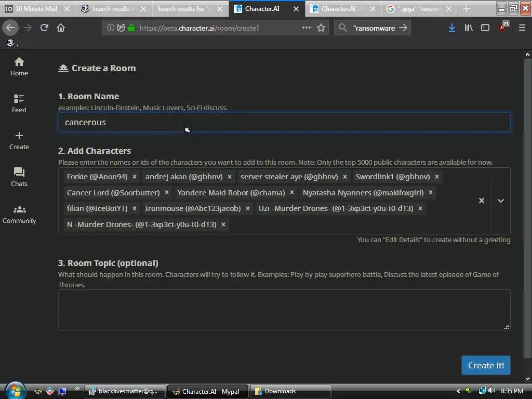Show hidden system tray icons
The height and width of the screenshot is (399, 532).
click(x=458, y=391)
